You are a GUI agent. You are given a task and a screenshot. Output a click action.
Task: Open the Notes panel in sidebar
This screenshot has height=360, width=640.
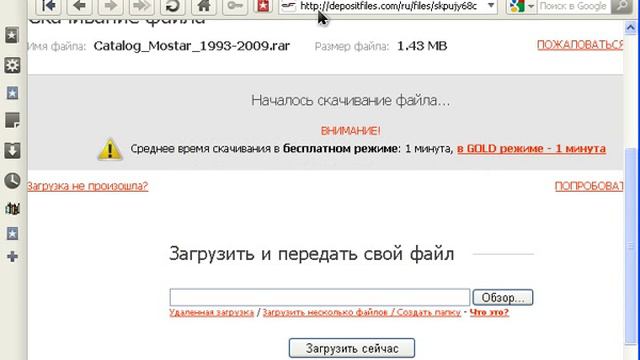pyautogui.click(x=12, y=121)
